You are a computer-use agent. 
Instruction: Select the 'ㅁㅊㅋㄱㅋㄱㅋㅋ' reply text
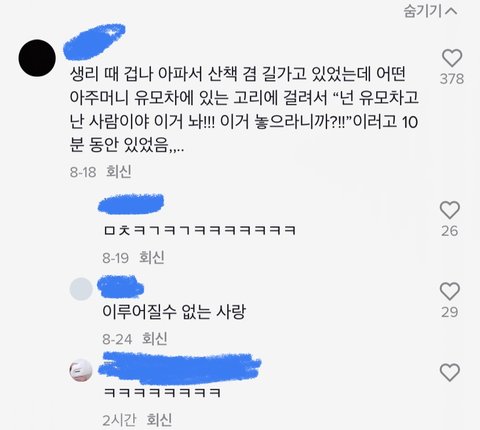[x=200, y=230]
